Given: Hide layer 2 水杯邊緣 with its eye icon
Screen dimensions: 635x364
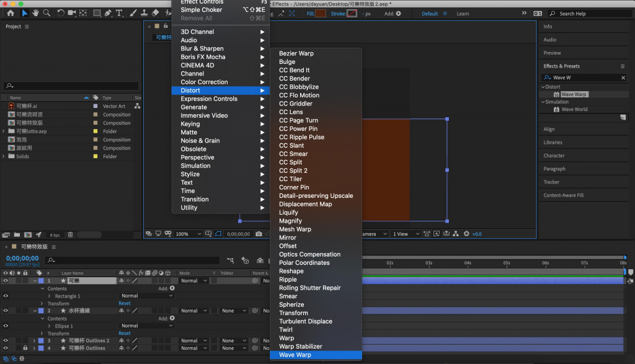Looking at the screenshot, I should [x=6, y=311].
